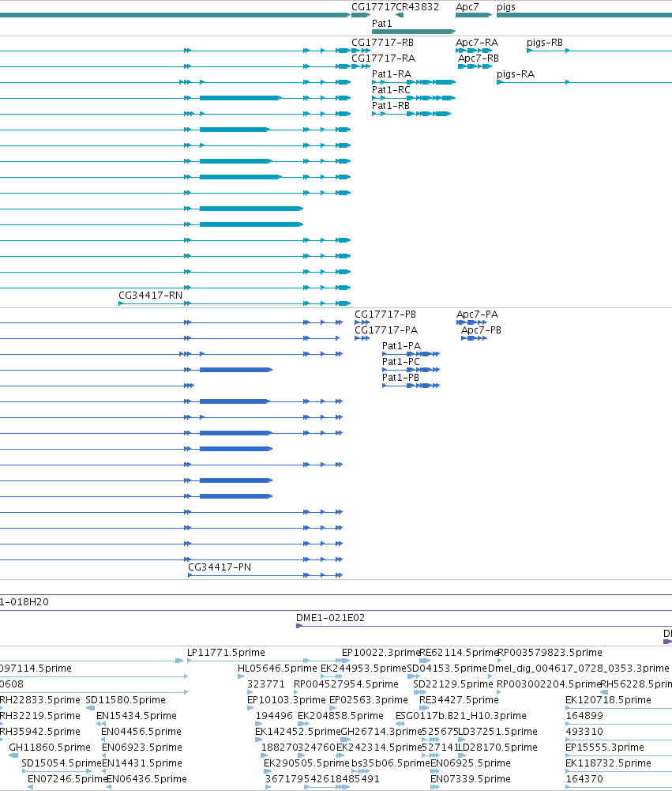Screen dimensions: 672x791
Task: Click the Pat1-PA protein label
Action: click(x=401, y=345)
